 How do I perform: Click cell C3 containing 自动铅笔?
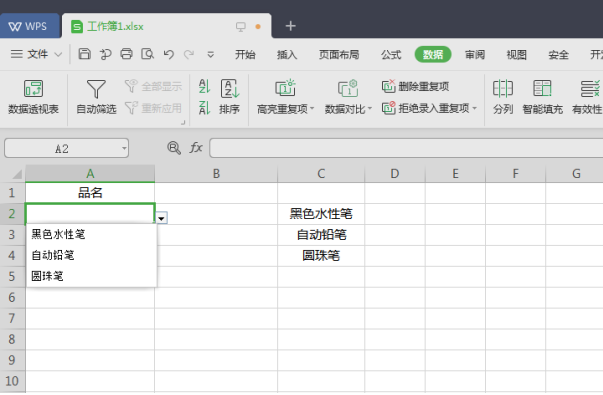[x=321, y=235]
